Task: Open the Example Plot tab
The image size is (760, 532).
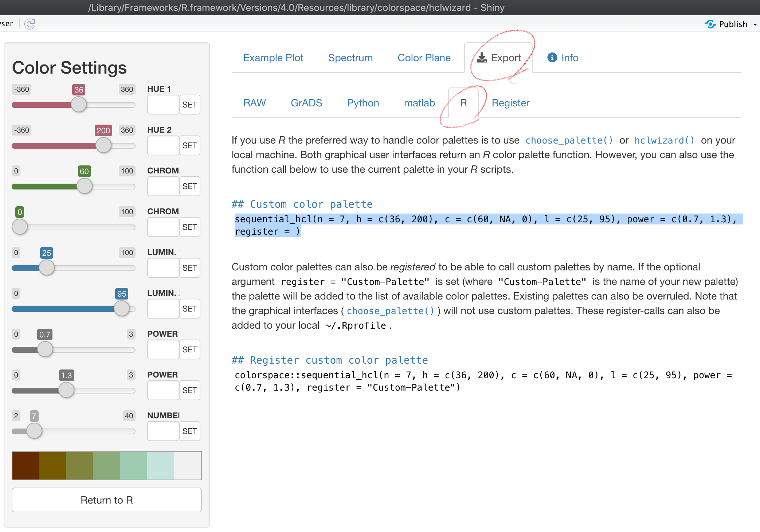Action: [x=273, y=58]
